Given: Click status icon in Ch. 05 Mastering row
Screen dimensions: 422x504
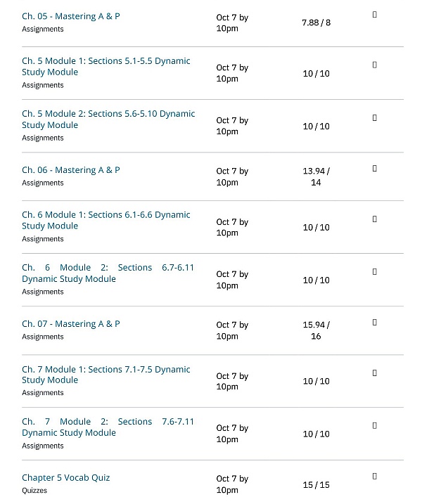Looking at the screenshot, I should click(375, 15).
